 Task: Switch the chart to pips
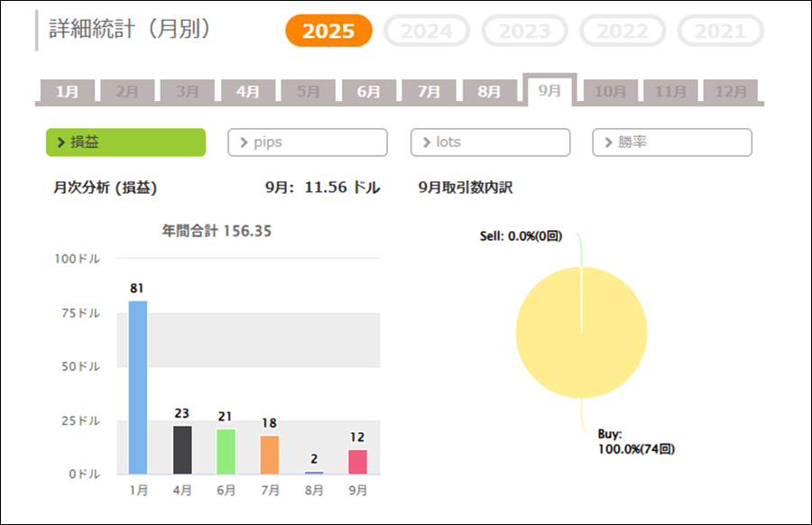pyautogui.click(x=308, y=143)
